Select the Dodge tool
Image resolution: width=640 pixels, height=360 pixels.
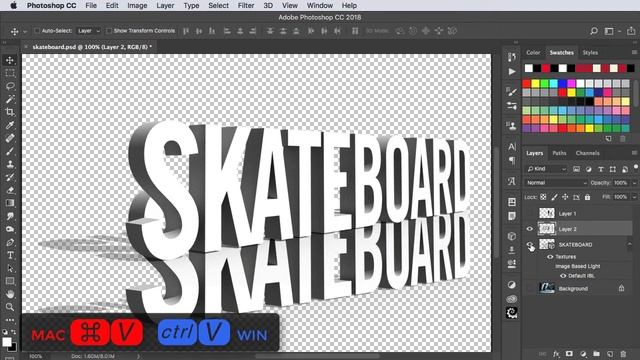coord(10,229)
